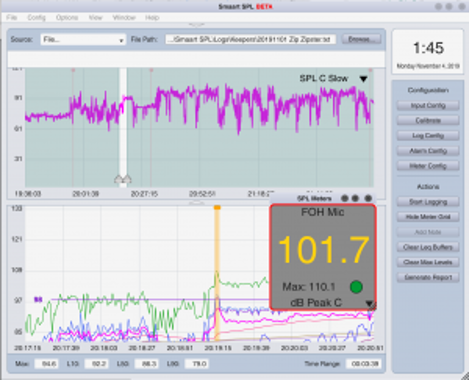Toggle Hide Meter Grid
The width and height of the screenshot is (469, 380).
tap(428, 217)
